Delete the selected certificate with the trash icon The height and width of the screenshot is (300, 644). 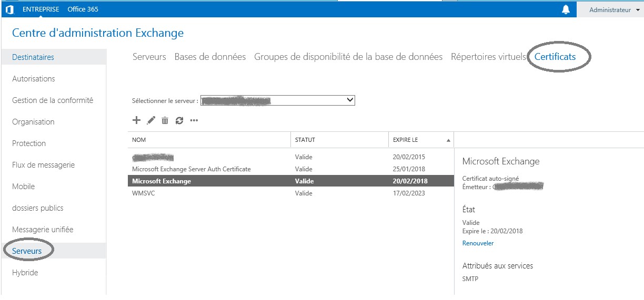[x=165, y=120]
